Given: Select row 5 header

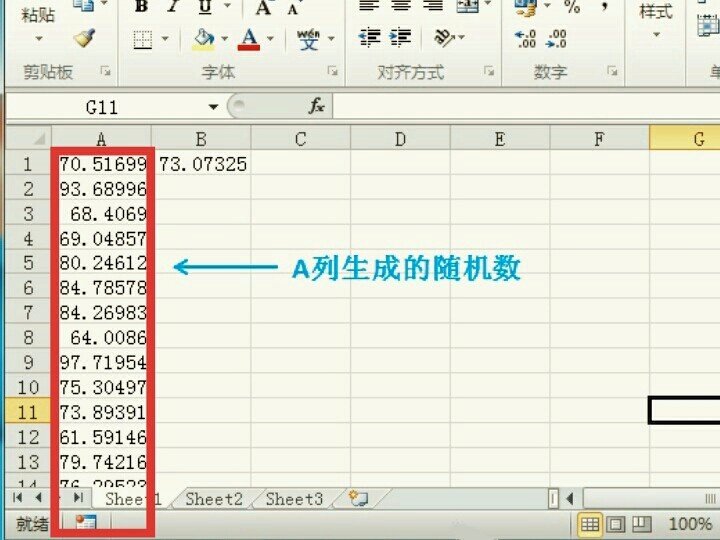Looking at the screenshot, I should [28, 263].
